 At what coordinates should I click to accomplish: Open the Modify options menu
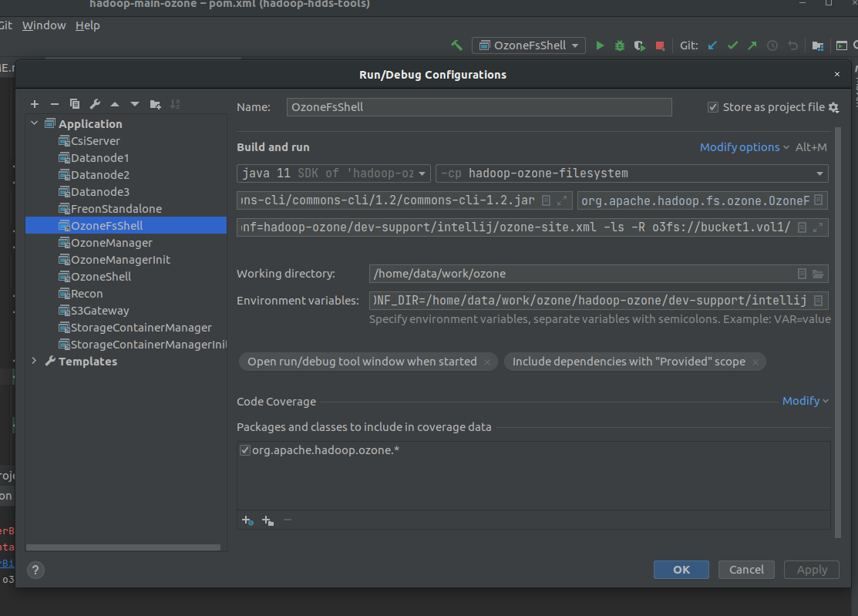point(739,147)
